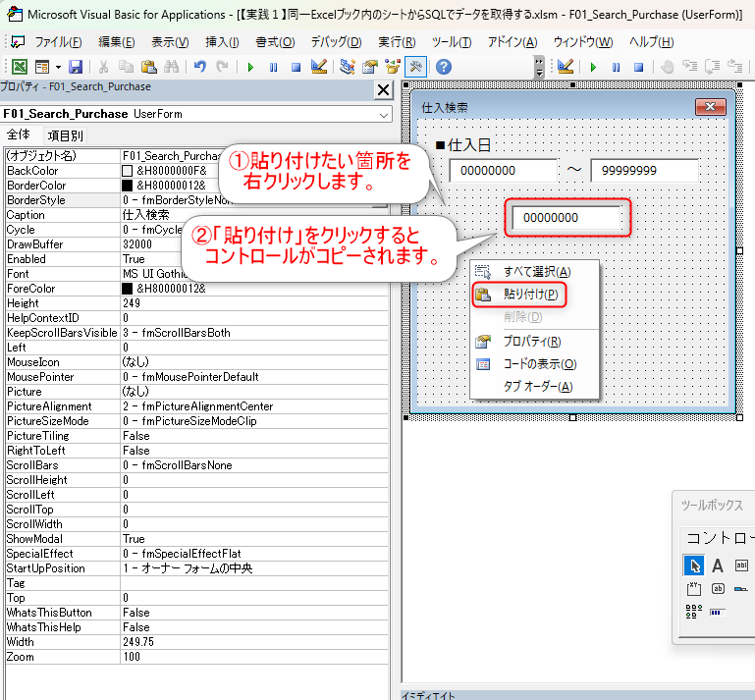Click the Find binoculars icon
Screen dimensions: 755x700
(x=172, y=67)
